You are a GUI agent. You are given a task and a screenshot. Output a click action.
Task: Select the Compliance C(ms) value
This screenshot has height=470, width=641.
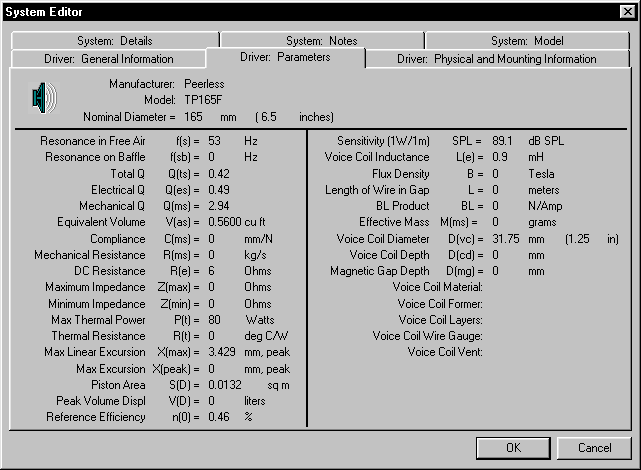point(211,239)
